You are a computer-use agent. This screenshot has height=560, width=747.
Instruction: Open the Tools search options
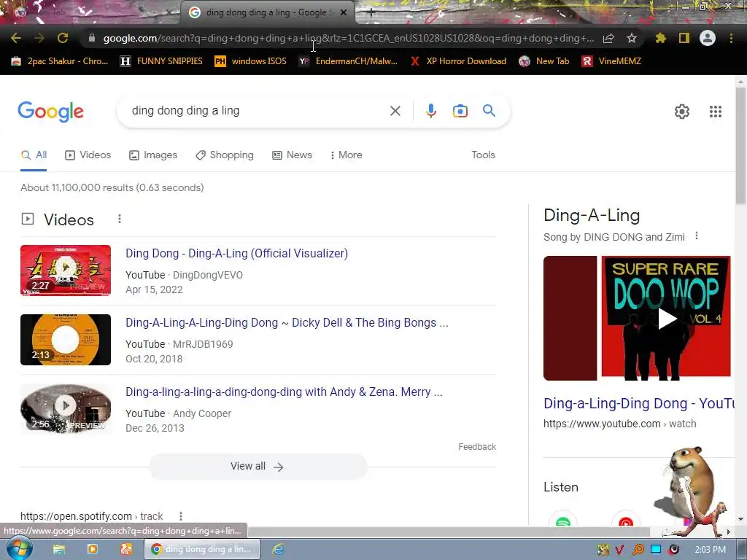(x=483, y=155)
